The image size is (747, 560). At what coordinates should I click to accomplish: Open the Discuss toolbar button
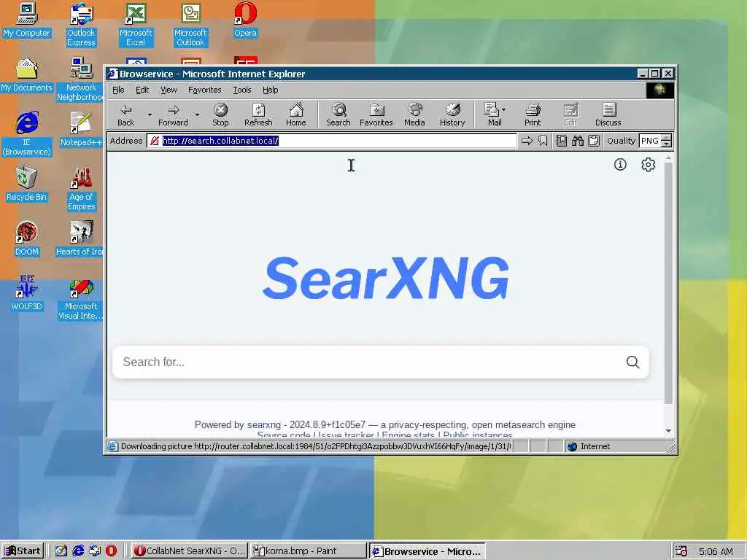pyautogui.click(x=608, y=115)
